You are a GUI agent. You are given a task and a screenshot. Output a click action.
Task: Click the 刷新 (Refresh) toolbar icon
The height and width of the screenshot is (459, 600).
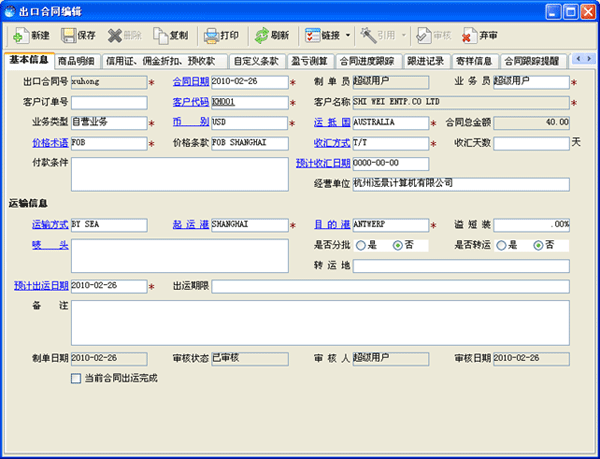coord(262,36)
